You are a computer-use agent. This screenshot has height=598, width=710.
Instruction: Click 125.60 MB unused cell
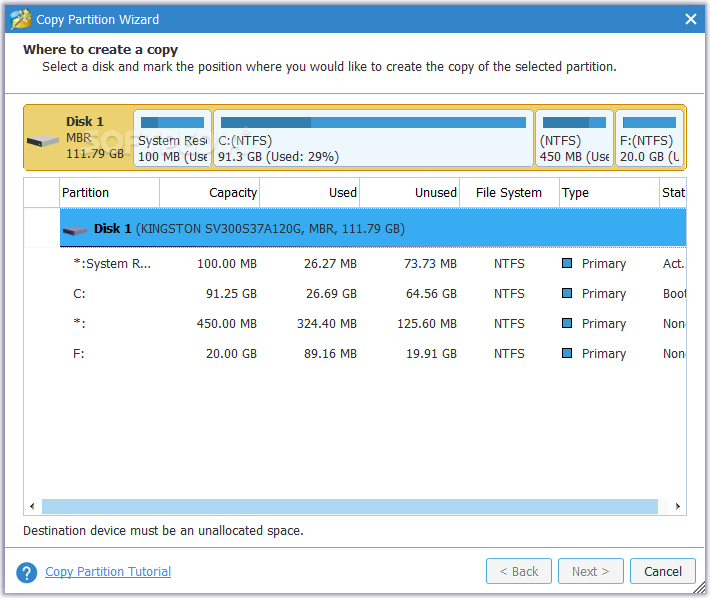tap(427, 323)
